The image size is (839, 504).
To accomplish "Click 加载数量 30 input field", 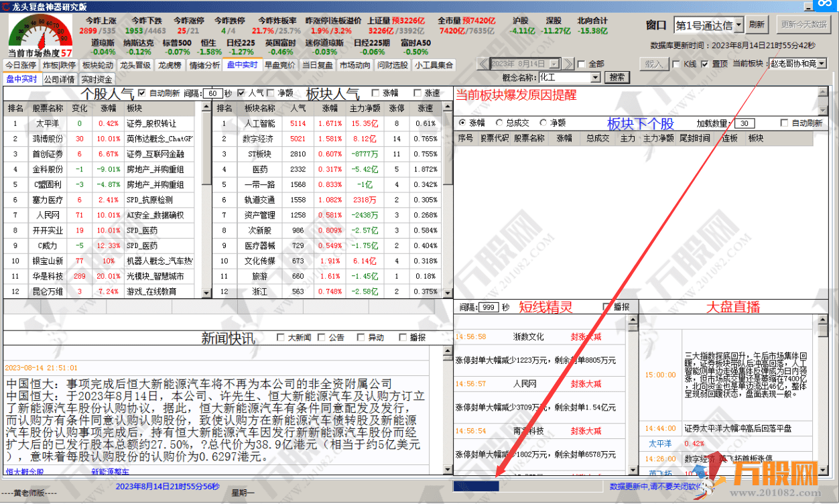I will coord(745,123).
